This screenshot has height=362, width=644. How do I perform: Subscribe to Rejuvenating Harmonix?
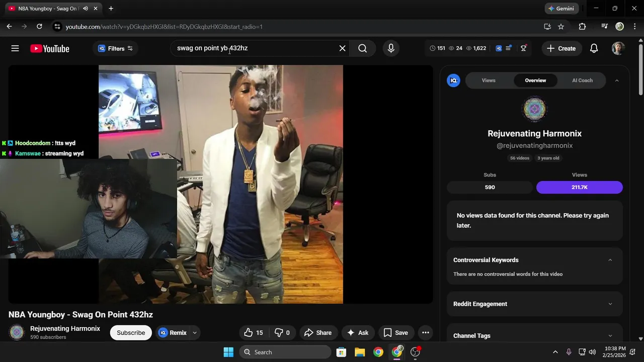point(131,332)
